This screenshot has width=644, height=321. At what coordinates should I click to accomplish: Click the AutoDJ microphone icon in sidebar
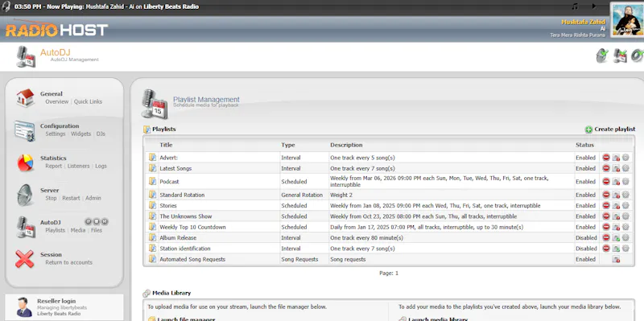point(26,228)
